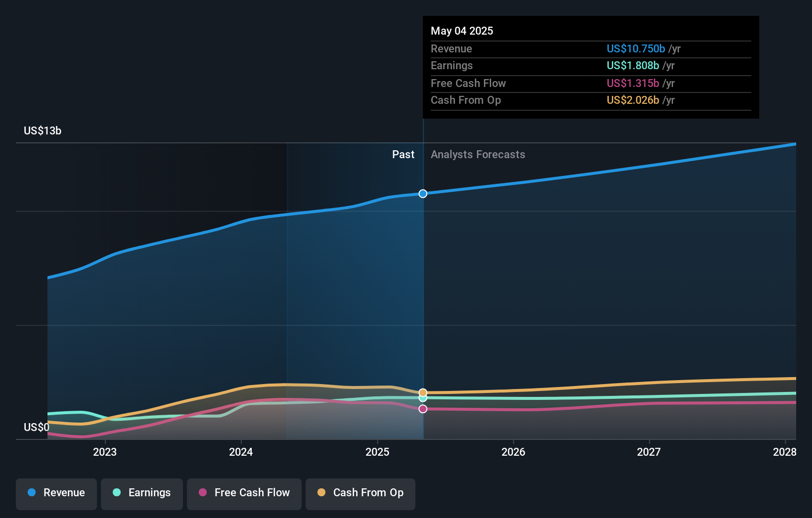Click the US$10.750b revenue value in tooltip
Image resolution: width=812 pixels, height=518 pixels.
point(635,49)
